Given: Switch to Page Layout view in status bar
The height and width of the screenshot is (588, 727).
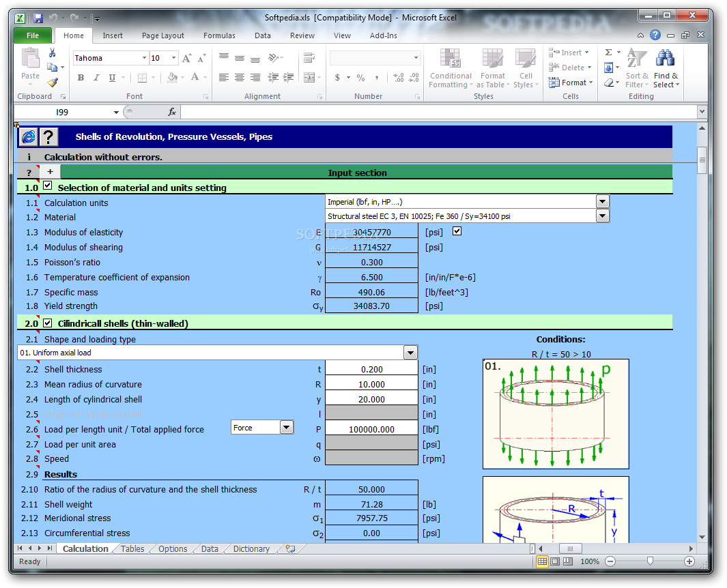Looking at the screenshot, I should [555, 561].
